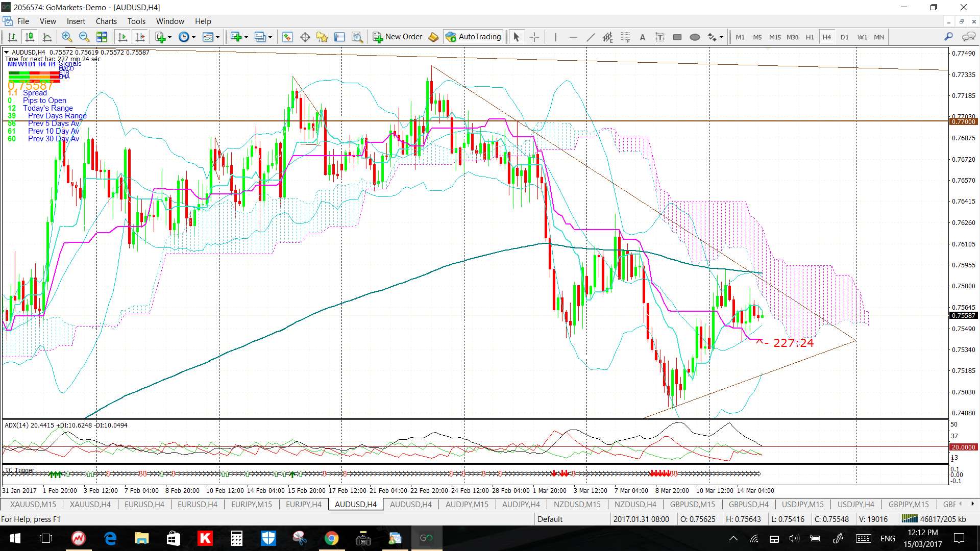Pick the draw ellipse tool
The width and height of the screenshot is (980, 551).
(x=694, y=37)
